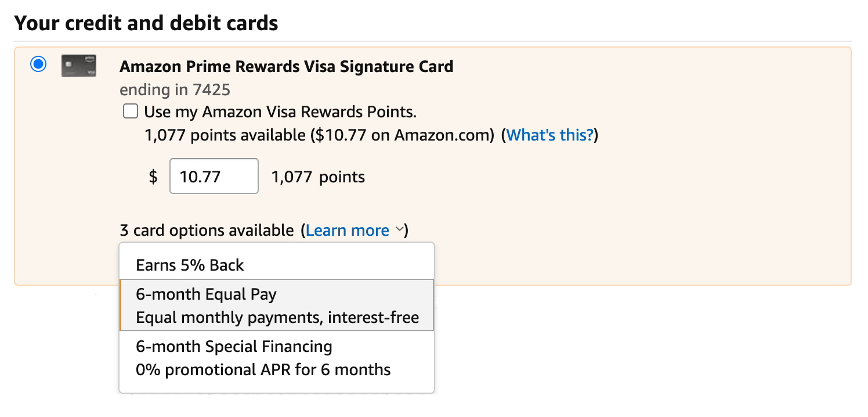This screenshot has height=417, width=868.
Task: Click the "Your credit and debit cards" heading
Action: (x=146, y=23)
